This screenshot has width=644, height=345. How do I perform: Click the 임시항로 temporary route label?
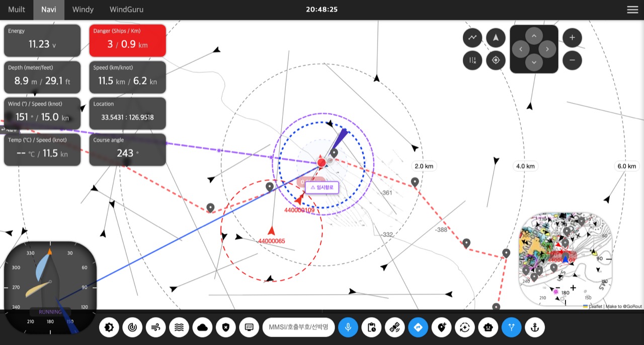322,187
